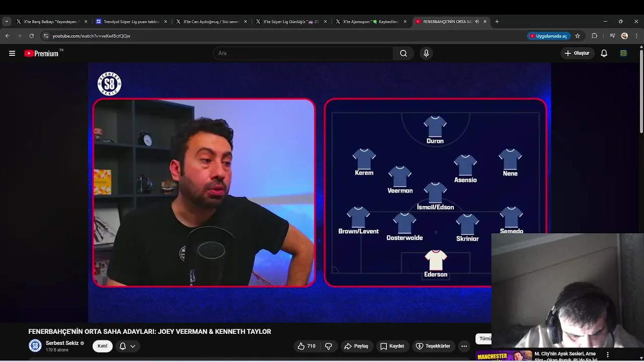Click the Katıl join button
Screen dimensions: 644x362
pyautogui.click(x=102, y=346)
